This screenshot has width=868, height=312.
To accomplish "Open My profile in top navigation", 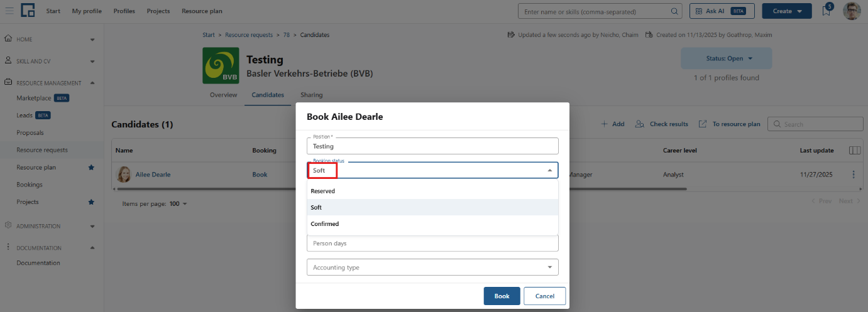I will pos(87,11).
